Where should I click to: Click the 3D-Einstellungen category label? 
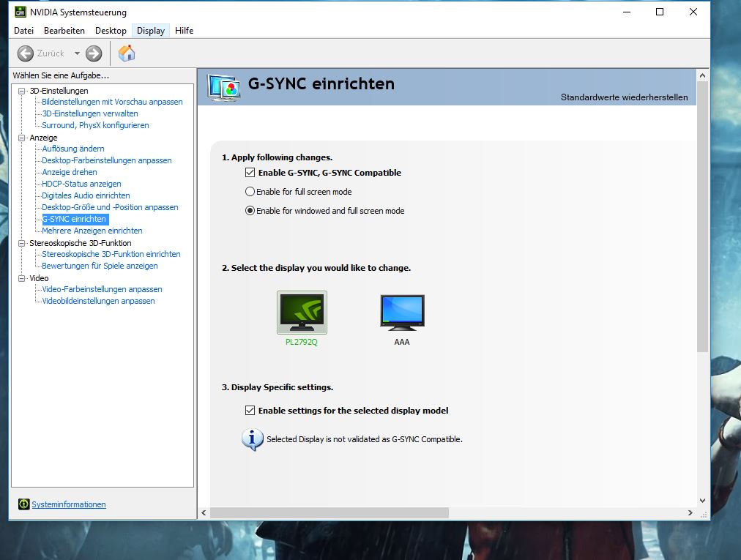click(x=59, y=91)
